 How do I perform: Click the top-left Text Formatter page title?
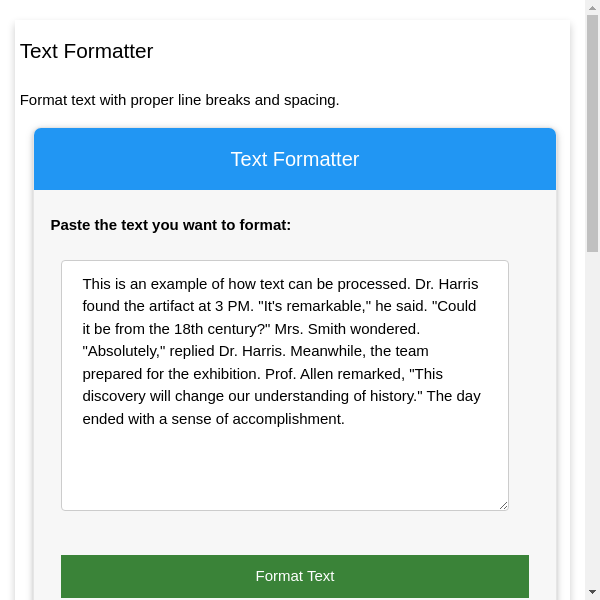point(86,51)
